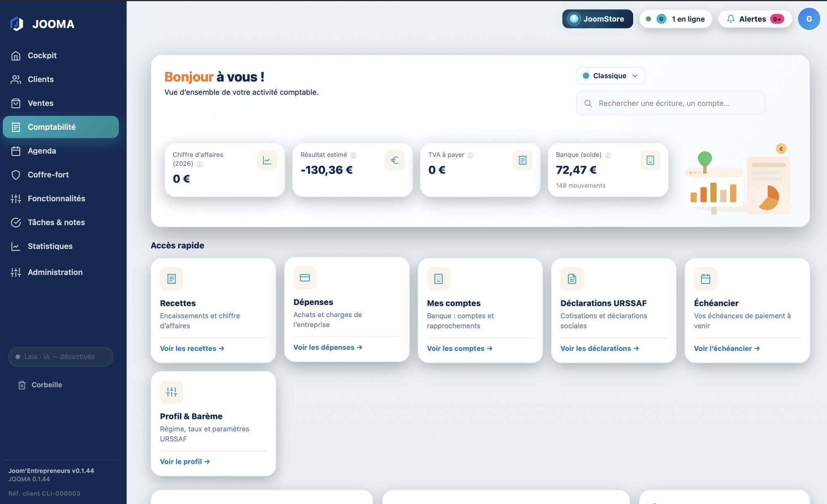
Task: Show info tooltip for Résultat estimé
Action: click(353, 156)
